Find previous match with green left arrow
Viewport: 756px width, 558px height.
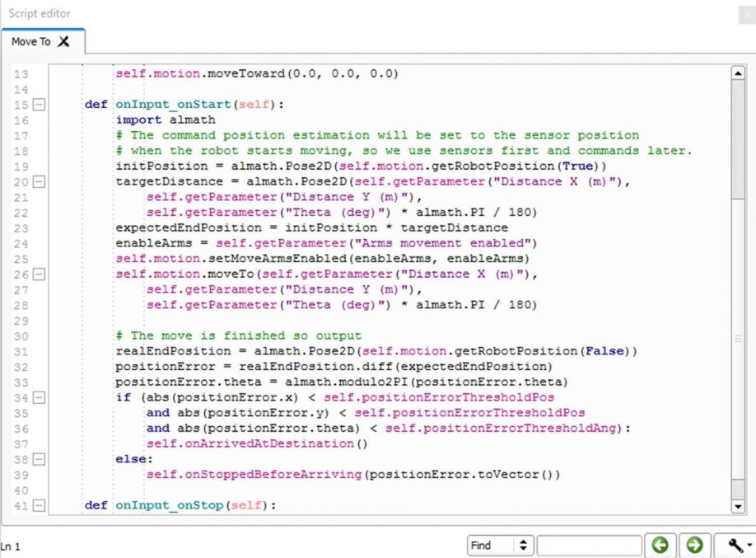coord(660,546)
